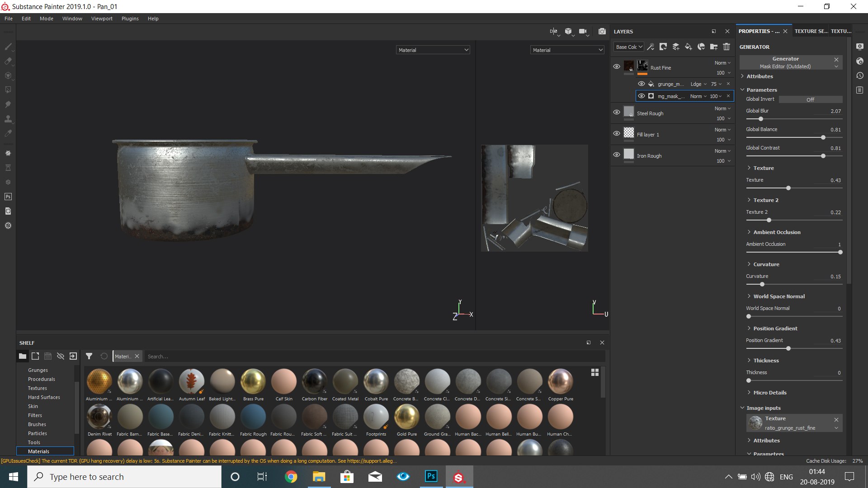Select the Eraser tool

click(8, 61)
